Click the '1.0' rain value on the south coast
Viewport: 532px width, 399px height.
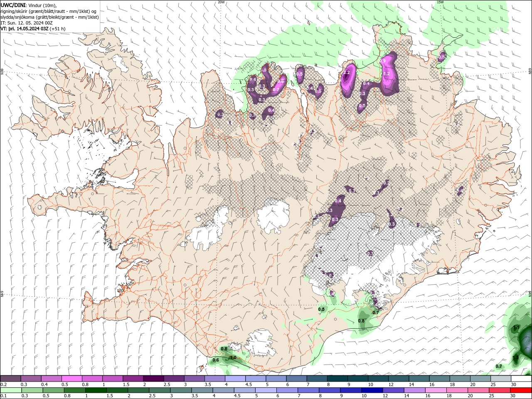[233, 357]
